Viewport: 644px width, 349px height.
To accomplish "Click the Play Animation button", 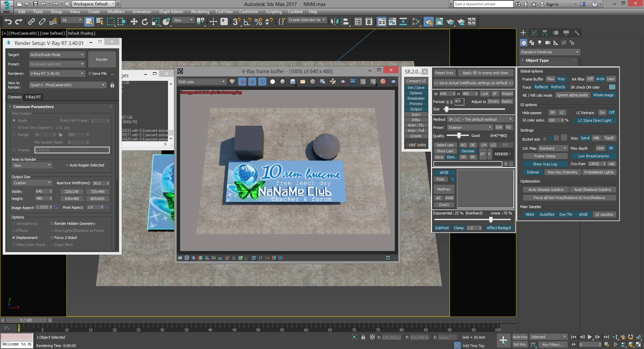I will coord(590,337).
